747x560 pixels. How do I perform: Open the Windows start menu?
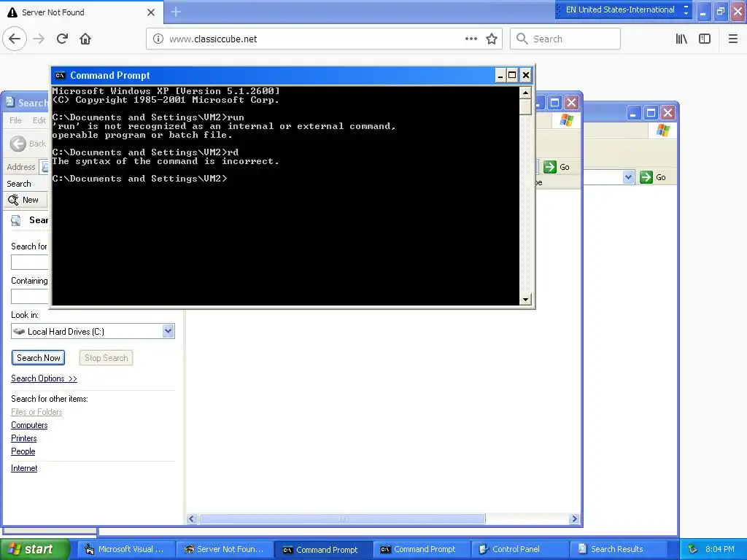pyautogui.click(x=35, y=549)
